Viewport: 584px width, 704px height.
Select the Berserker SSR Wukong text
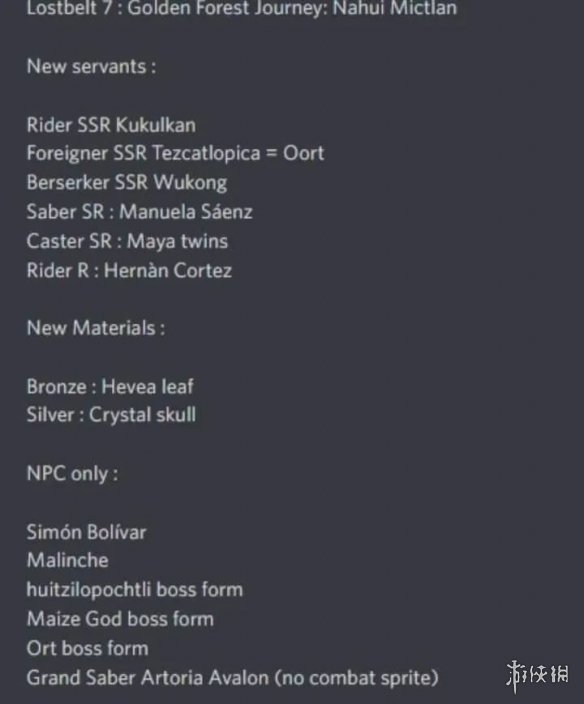(x=127, y=183)
